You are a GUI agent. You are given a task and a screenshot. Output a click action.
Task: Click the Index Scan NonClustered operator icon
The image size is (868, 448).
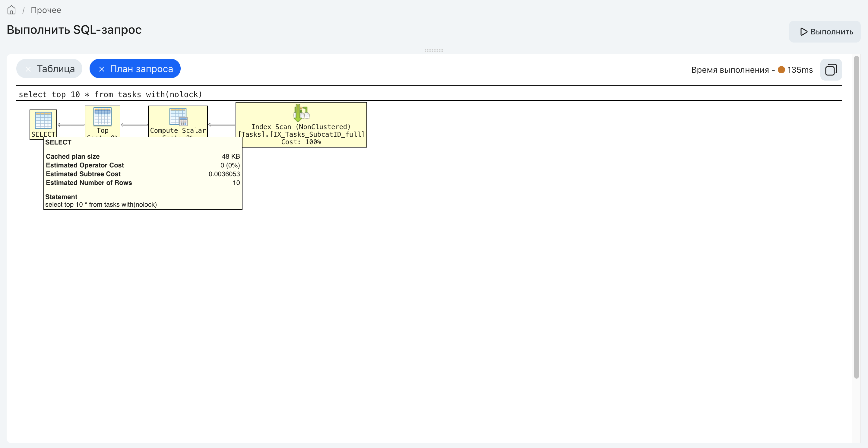click(x=301, y=113)
